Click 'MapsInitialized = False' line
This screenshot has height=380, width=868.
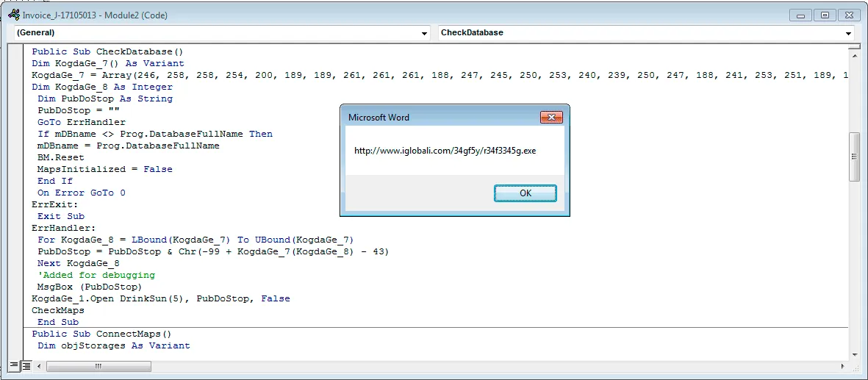pyautogui.click(x=105, y=169)
